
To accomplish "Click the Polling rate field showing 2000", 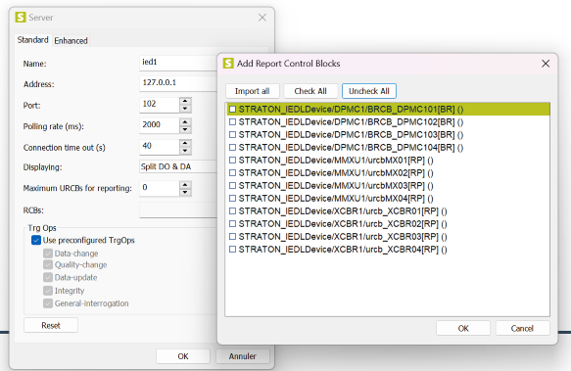I will point(160,125).
